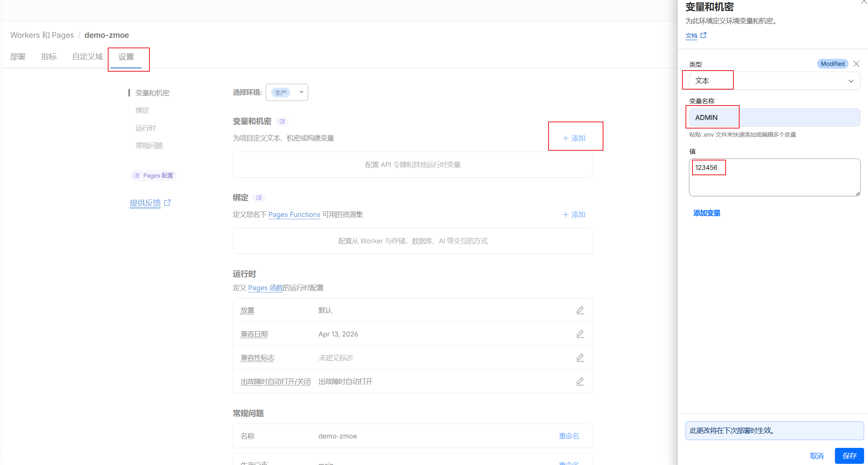Click the 添加 link under 变量和机密
Image resolution: width=868 pixels, height=465 pixels.
pyautogui.click(x=574, y=138)
